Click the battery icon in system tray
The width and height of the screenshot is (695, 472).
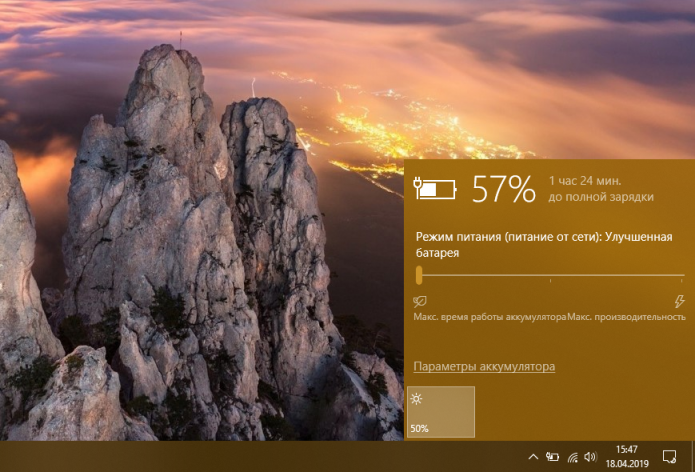point(552,456)
